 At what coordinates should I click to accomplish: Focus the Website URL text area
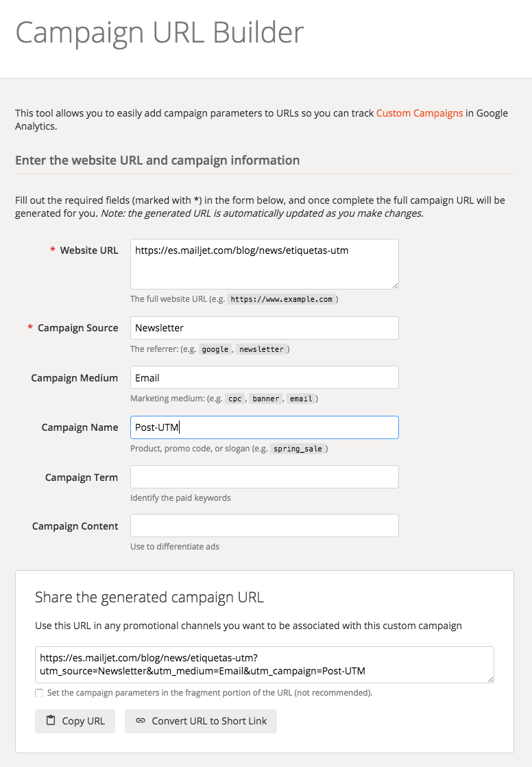pyautogui.click(x=264, y=264)
